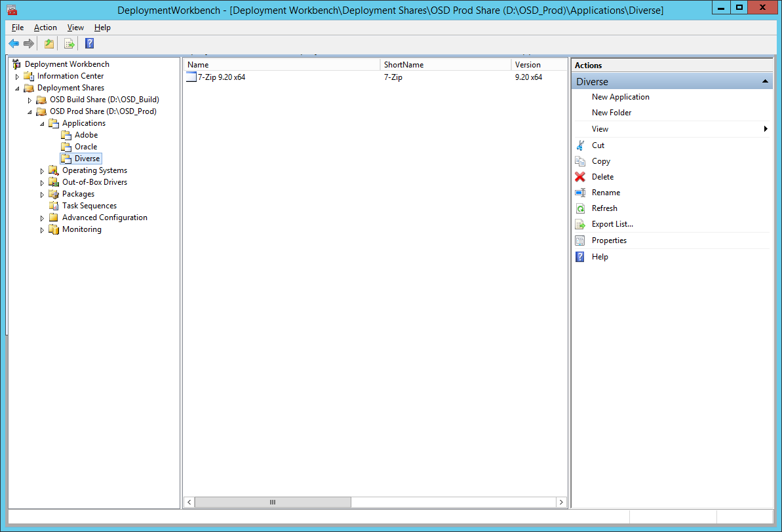Viewport: 782px width, 532px height.
Task: Click the red Delete X icon
Action: tap(580, 177)
